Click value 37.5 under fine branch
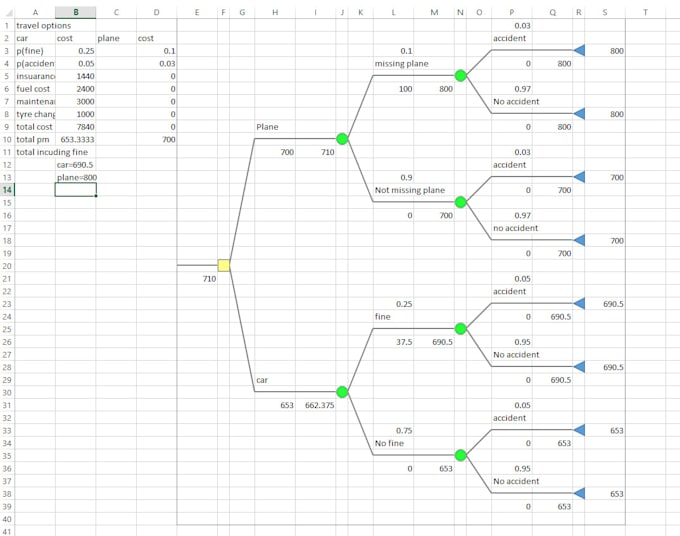This screenshot has width=680, height=536. point(404,342)
